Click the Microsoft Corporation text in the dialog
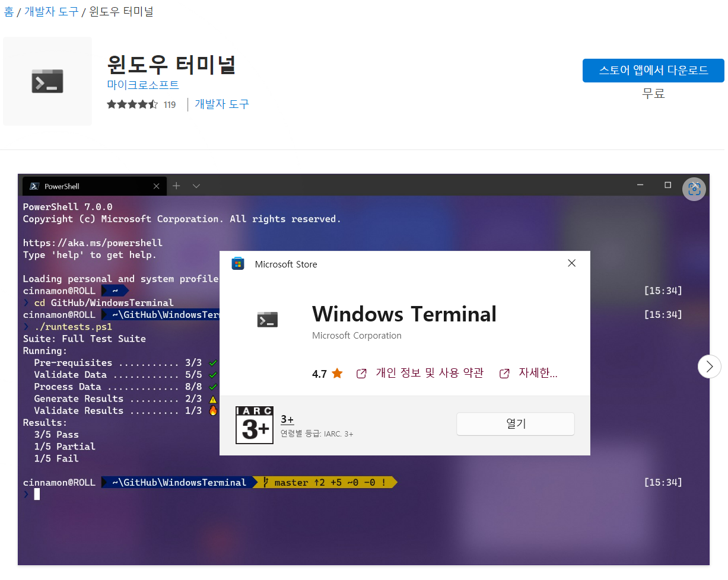728x580 pixels. (357, 336)
